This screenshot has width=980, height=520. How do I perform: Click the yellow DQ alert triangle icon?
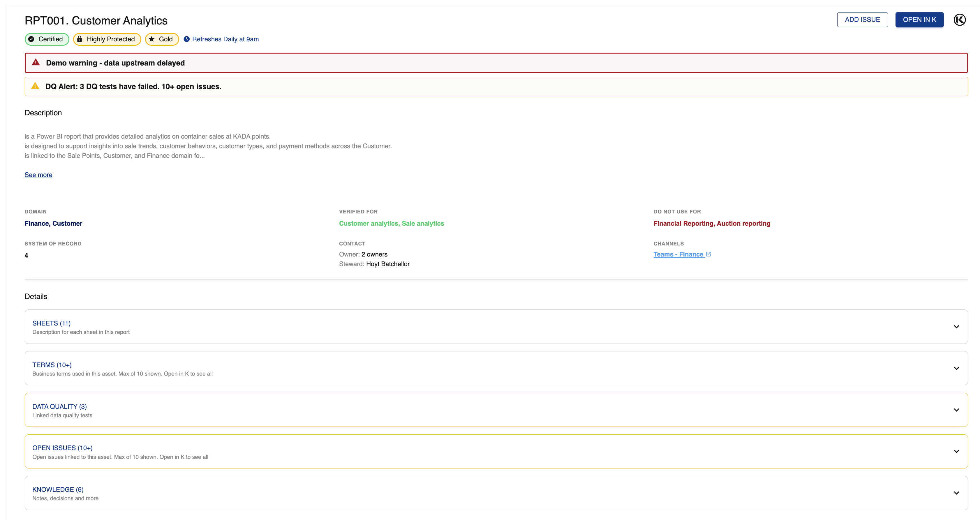click(35, 86)
